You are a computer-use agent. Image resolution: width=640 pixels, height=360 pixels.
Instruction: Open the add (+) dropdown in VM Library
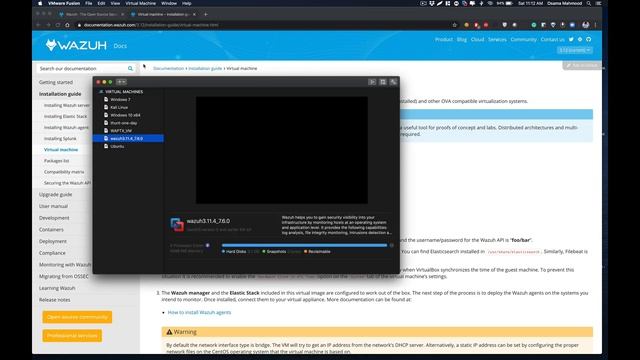click(x=121, y=82)
